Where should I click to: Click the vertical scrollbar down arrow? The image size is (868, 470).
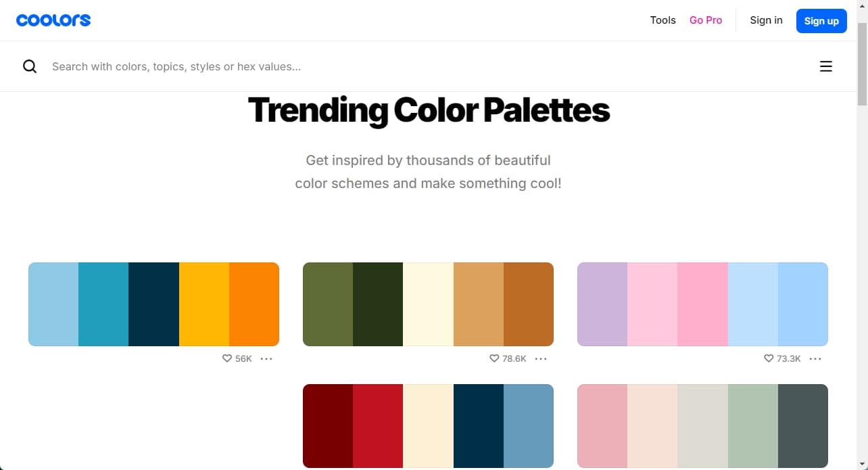click(x=862, y=464)
